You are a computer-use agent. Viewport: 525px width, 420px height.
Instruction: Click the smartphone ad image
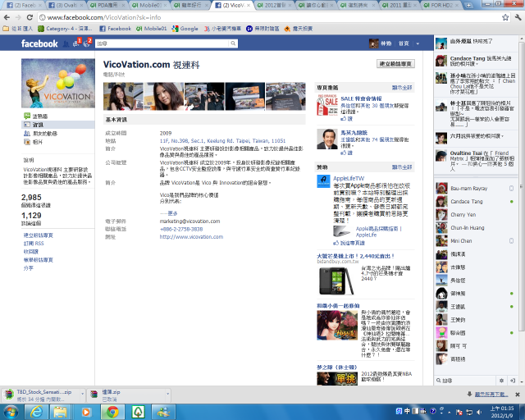pyautogui.click(x=336, y=281)
